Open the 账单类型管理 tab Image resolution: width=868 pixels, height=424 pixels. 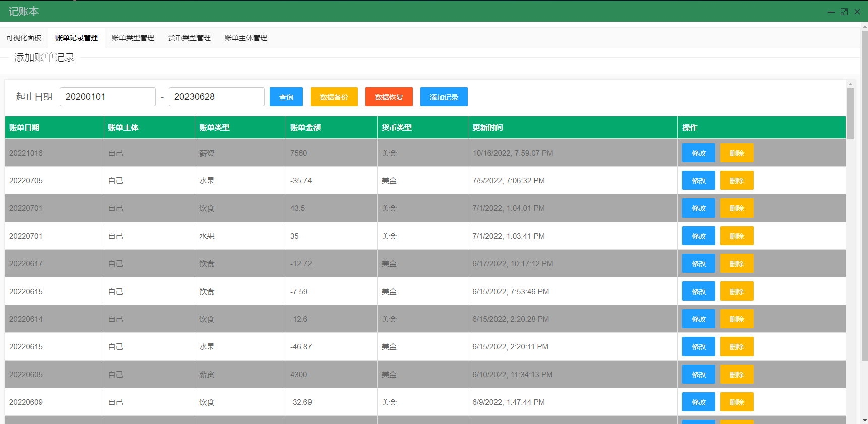coord(133,38)
